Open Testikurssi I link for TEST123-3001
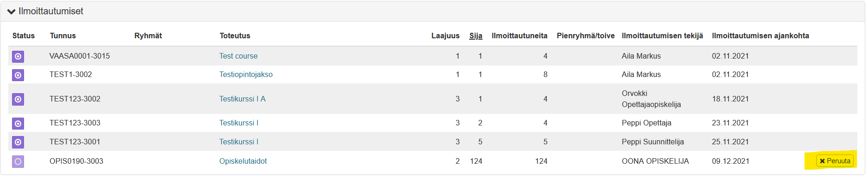The image size is (868, 178). tap(239, 142)
